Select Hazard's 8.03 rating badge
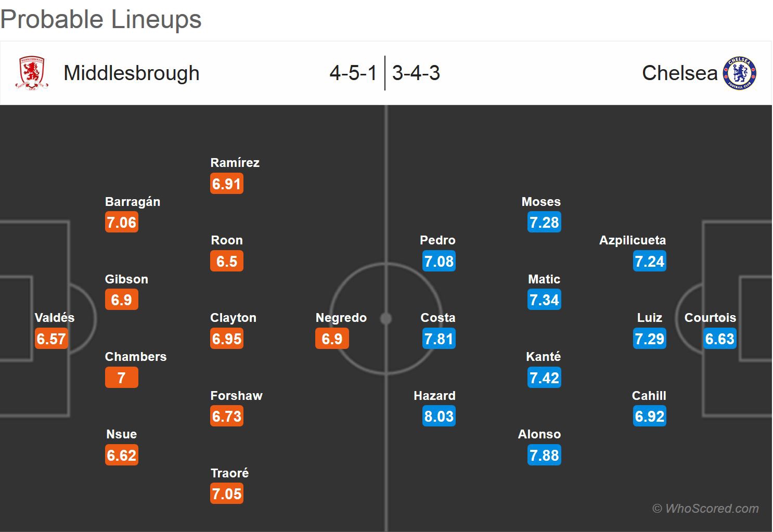 pyautogui.click(x=439, y=417)
